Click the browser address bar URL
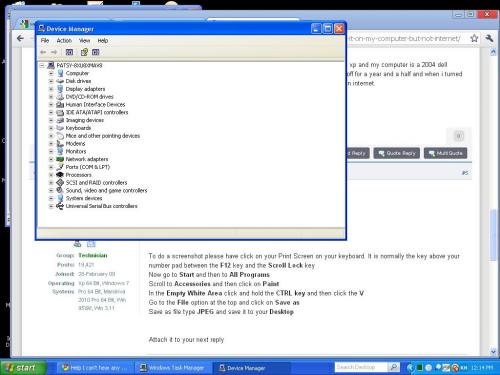 [404, 39]
